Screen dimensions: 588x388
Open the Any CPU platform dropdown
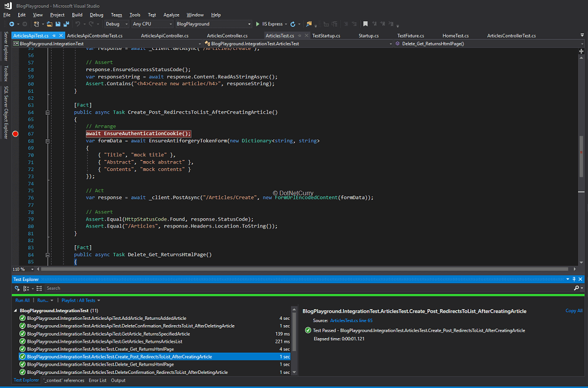pyautogui.click(x=151, y=24)
